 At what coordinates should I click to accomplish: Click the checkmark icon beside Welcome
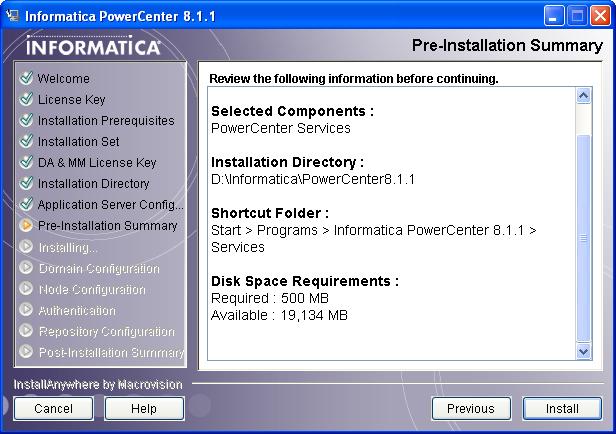click(26, 78)
